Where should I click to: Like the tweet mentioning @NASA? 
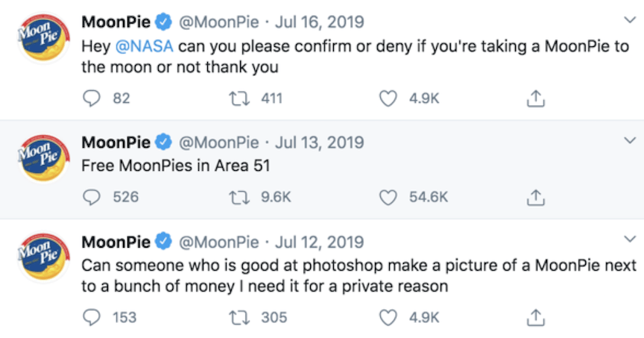pyautogui.click(x=388, y=98)
